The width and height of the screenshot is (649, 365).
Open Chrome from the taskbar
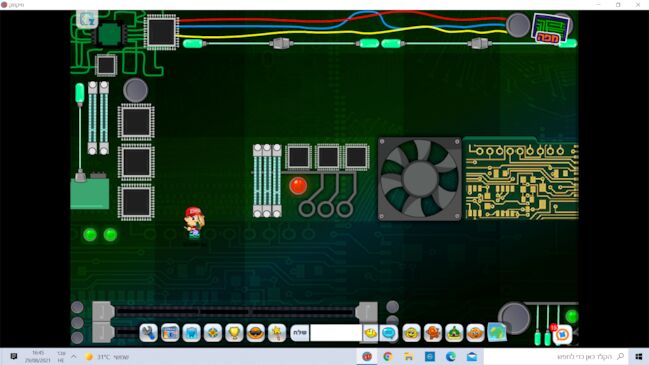(387, 356)
